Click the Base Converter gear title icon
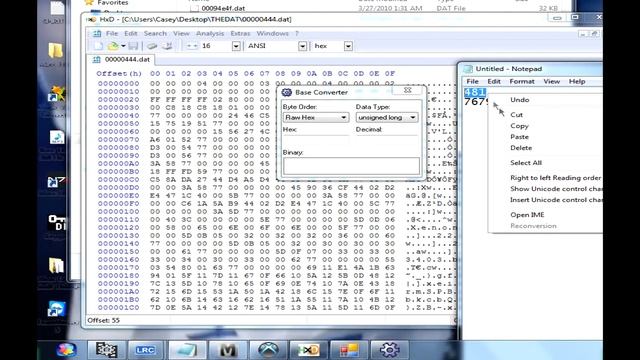Screen dimensions: 640x360 point(287,92)
